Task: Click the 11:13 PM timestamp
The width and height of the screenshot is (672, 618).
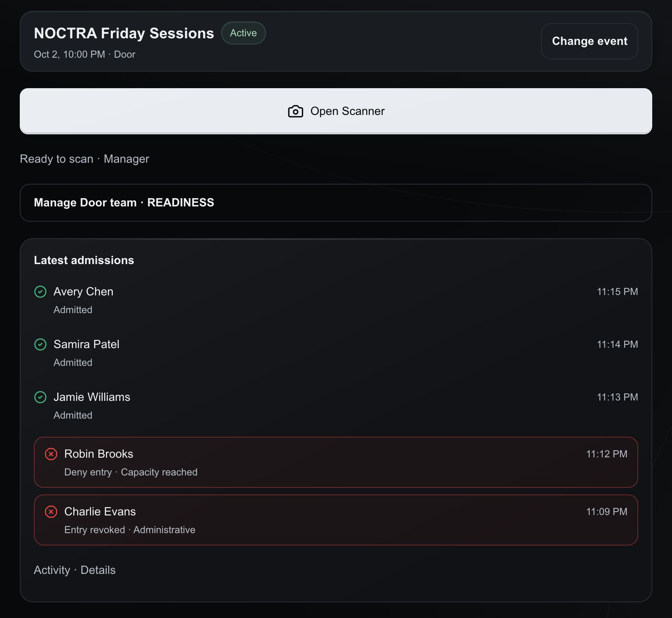Action: tap(617, 397)
